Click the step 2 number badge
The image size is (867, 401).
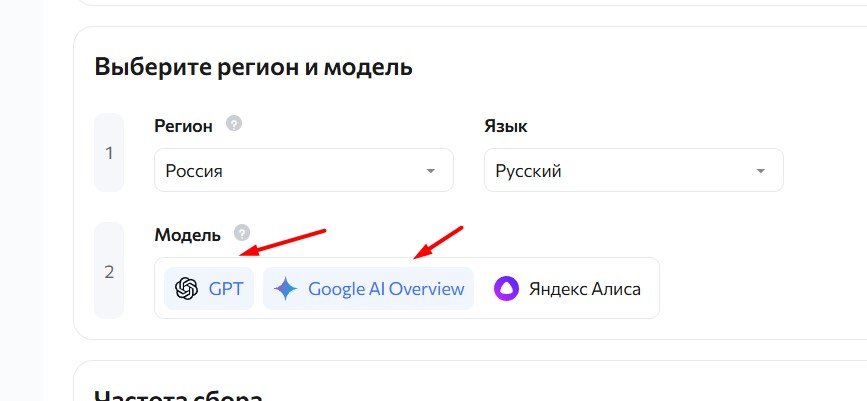109,271
